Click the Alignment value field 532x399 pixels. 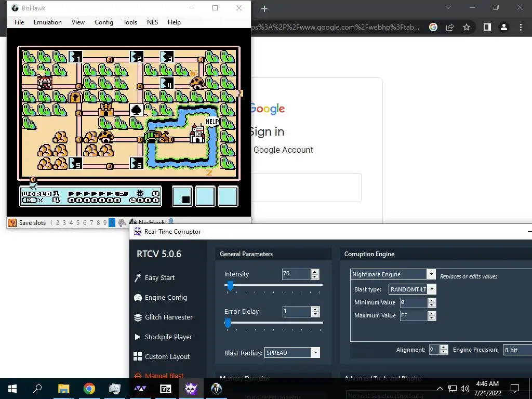coord(434,350)
